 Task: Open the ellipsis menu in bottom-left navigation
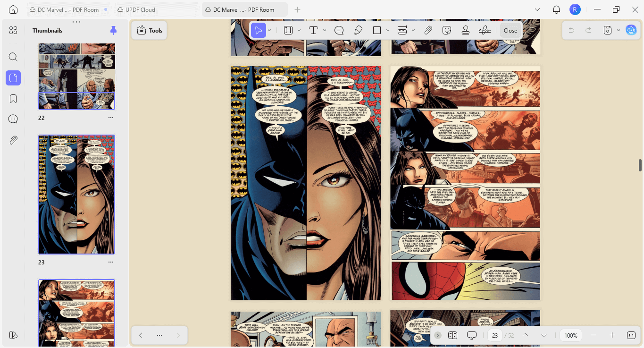point(159,335)
